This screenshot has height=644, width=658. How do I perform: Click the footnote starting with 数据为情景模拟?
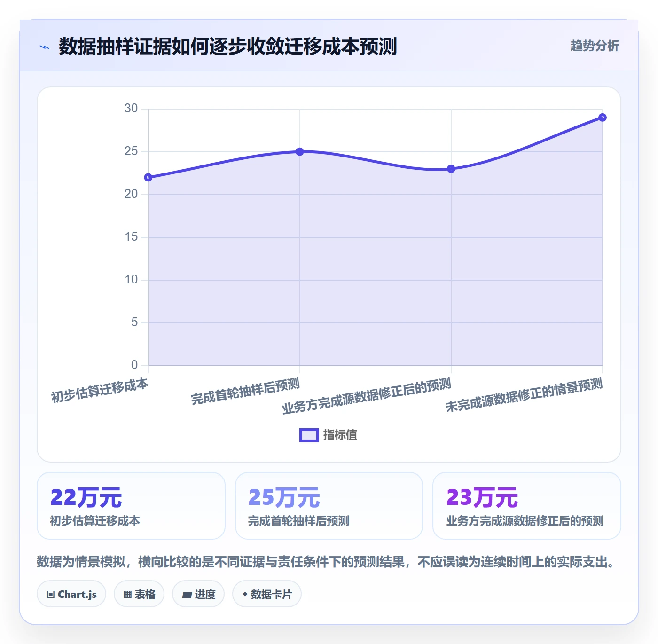(x=325, y=562)
